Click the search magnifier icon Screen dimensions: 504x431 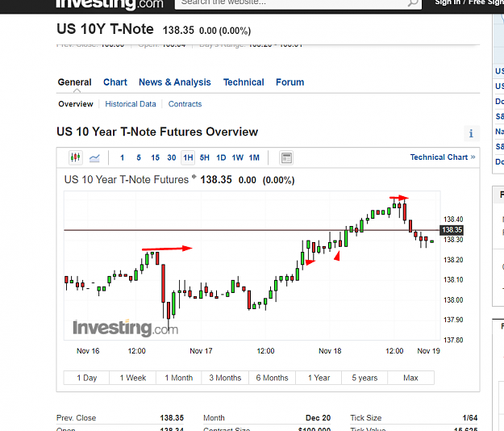pos(413,2)
